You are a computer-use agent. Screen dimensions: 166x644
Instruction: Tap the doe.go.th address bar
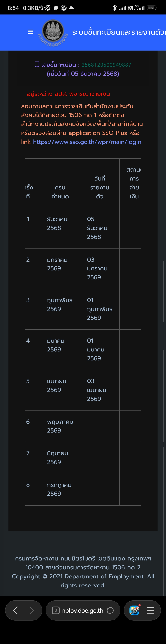83,611
